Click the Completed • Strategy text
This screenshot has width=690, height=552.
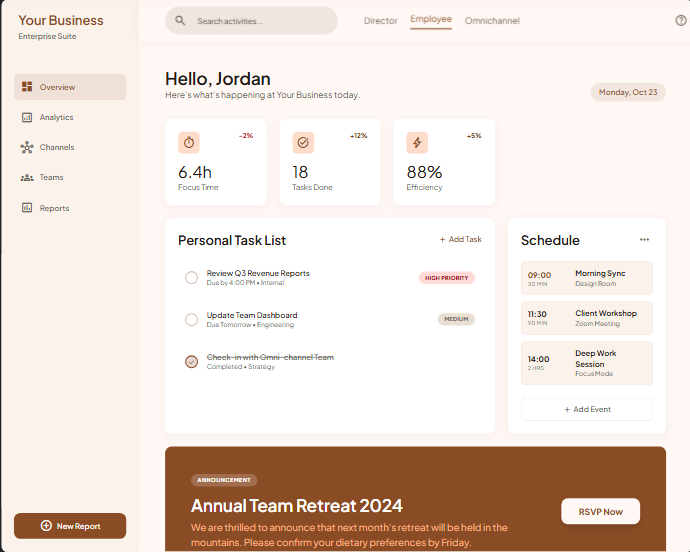tap(241, 367)
